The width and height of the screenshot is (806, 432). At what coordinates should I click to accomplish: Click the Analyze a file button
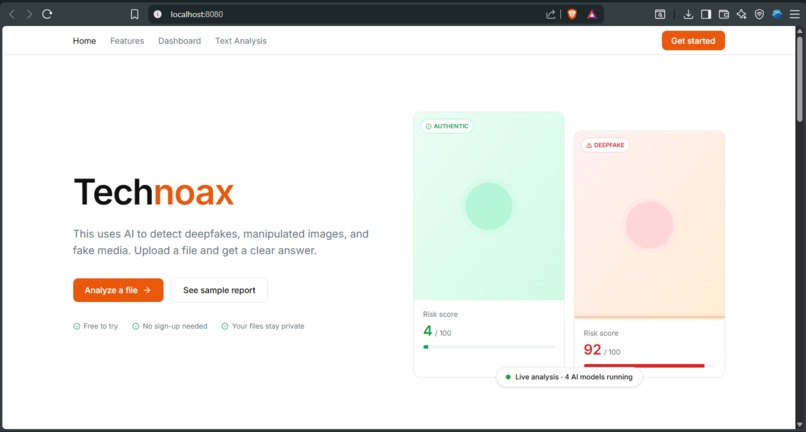point(118,290)
